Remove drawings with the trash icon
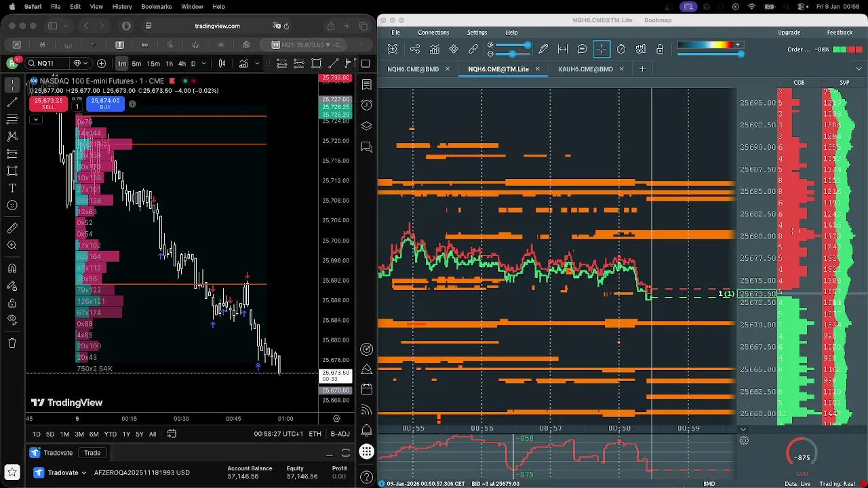Image resolution: width=868 pixels, height=488 pixels. pos(12,343)
